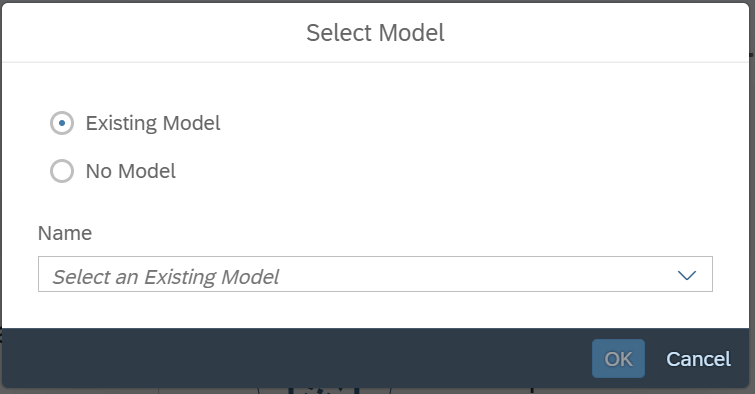Click the Select Model dialog title
The height and width of the screenshot is (394, 755).
tap(375, 33)
